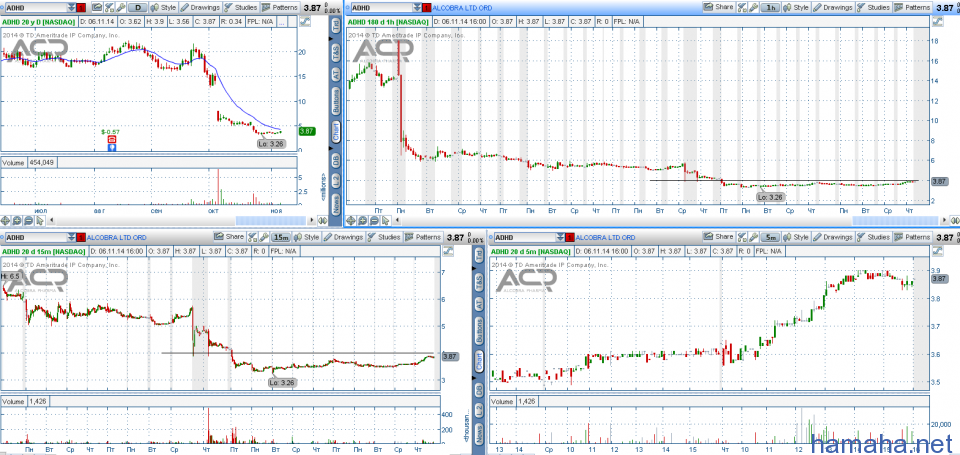Open chart settings wrench in 1h chart
This screenshot has width=960, height=455.
[x=753, y=7]
